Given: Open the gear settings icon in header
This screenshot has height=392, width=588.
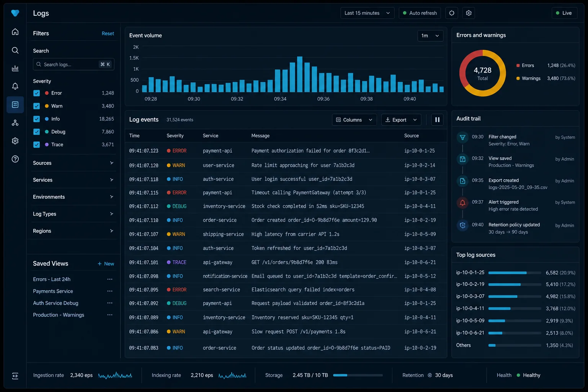Looking at the screenshot, I should coord(469,13).
